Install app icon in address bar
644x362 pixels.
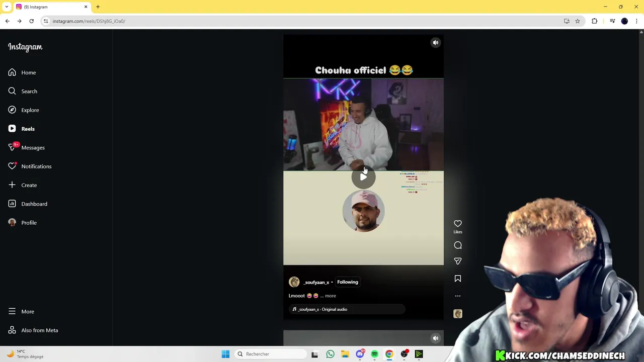point(567,21)
